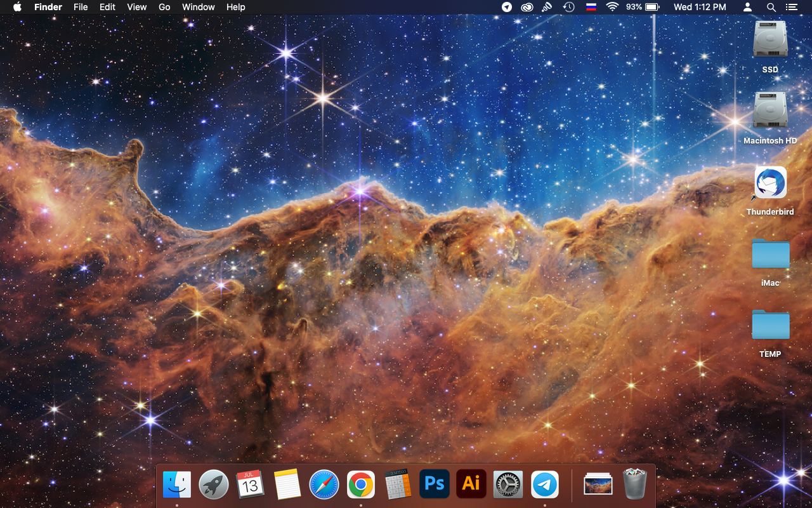Open the Help menu

[235, 7]
